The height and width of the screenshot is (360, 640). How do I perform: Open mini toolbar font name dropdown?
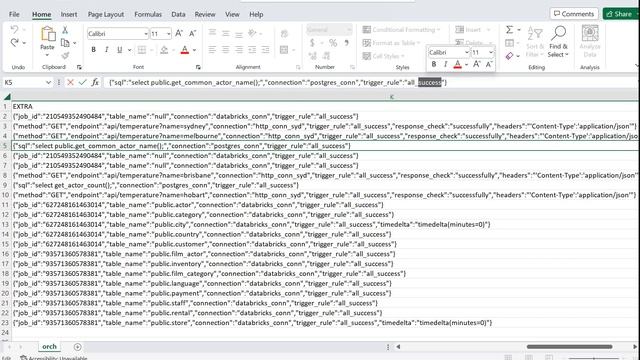467,53
